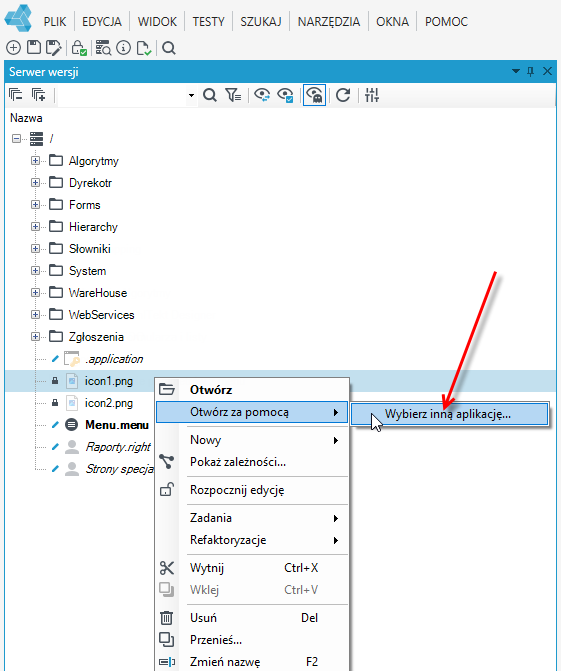Open the WIDOK menu
Viewport: 561px width, 671px height.
pyautogui.click(x=157, y=21)
